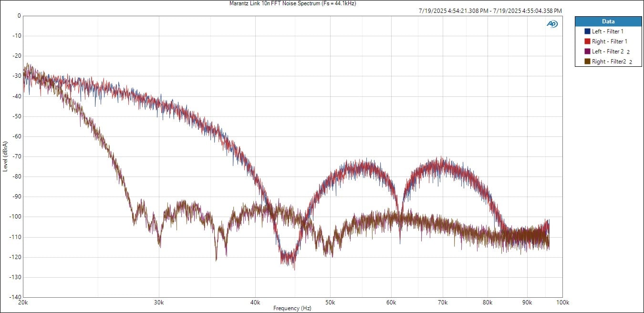Click the Data legend header
The width and height of the screenshot is (644, 313).
[608, 21]
